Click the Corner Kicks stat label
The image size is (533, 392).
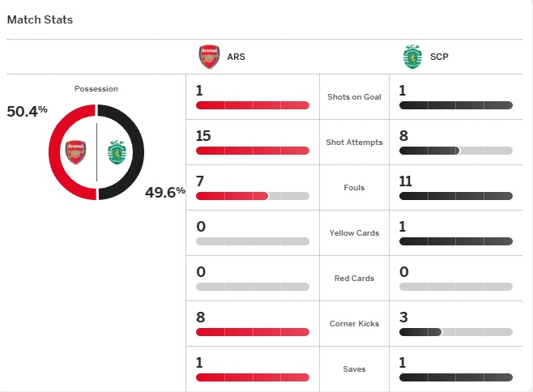click(354, 324)
